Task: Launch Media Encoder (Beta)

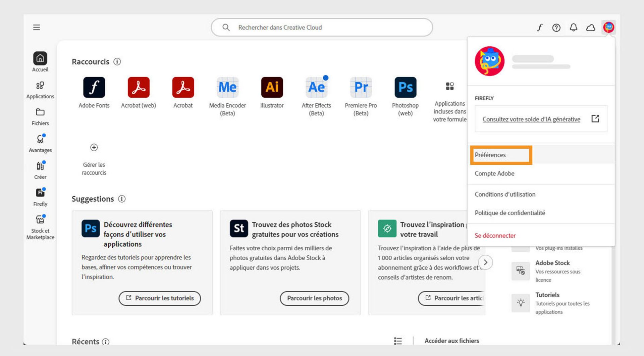Action: coord(227,97)
